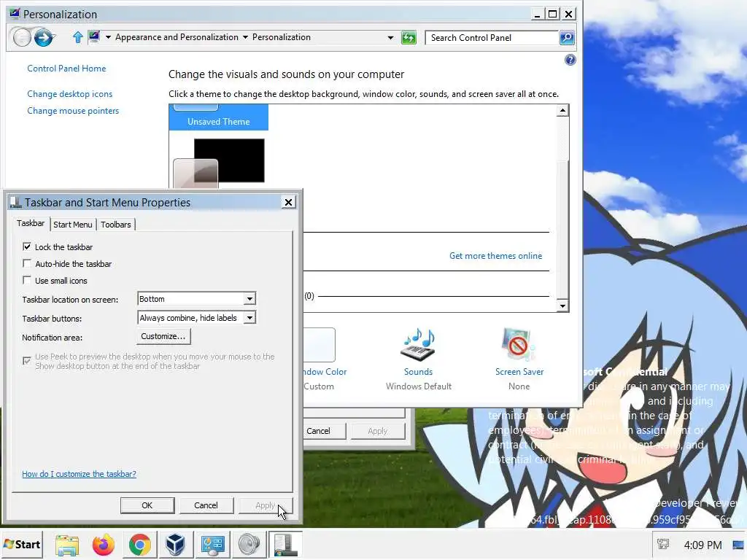Expand the address bar root dropdown arrow
This screenshot has width=747, height=560.
point(108,37)
